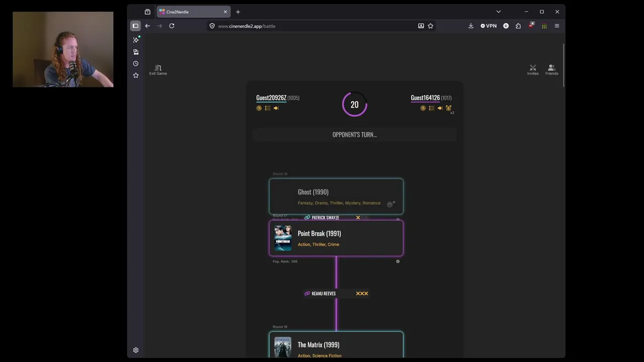Viewport: 644px width, 362px height.
Task: Open the page settings gear icon
Action: coord(136,350)
